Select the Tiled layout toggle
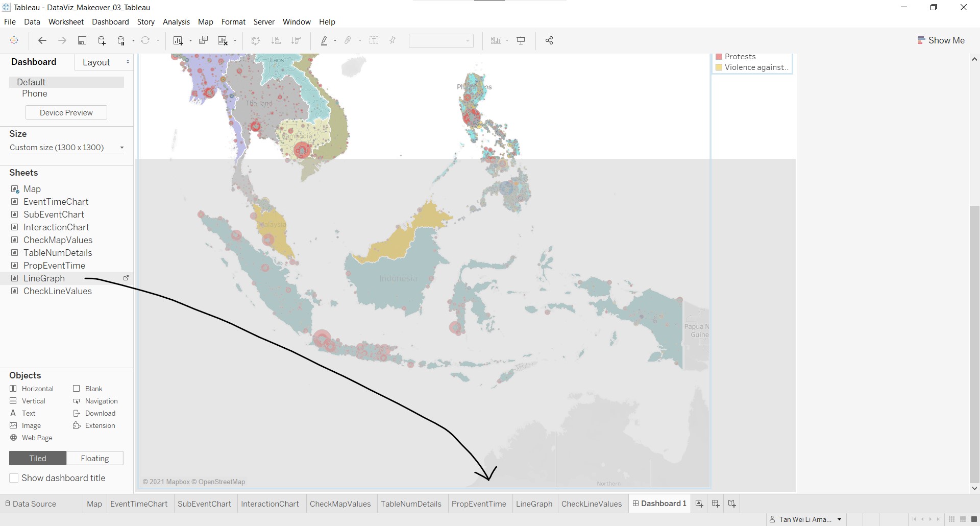This screenshot has width=980, height=526. (38, 459)
